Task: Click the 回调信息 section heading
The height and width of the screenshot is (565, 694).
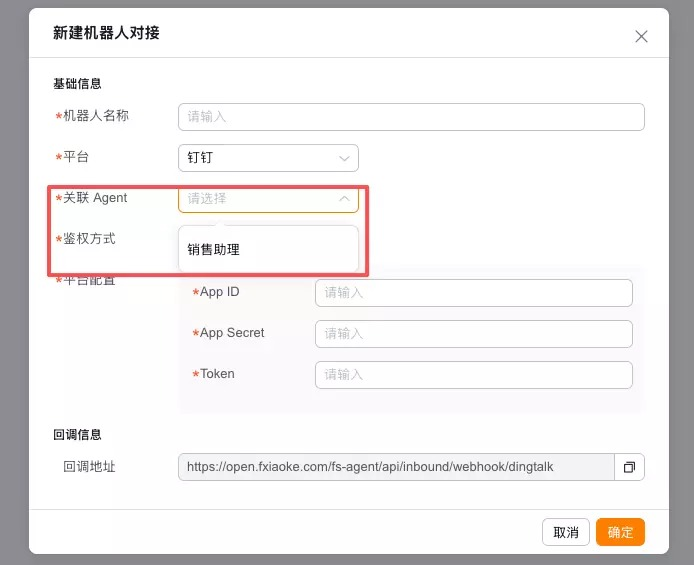Action: (x=77, y=434)
